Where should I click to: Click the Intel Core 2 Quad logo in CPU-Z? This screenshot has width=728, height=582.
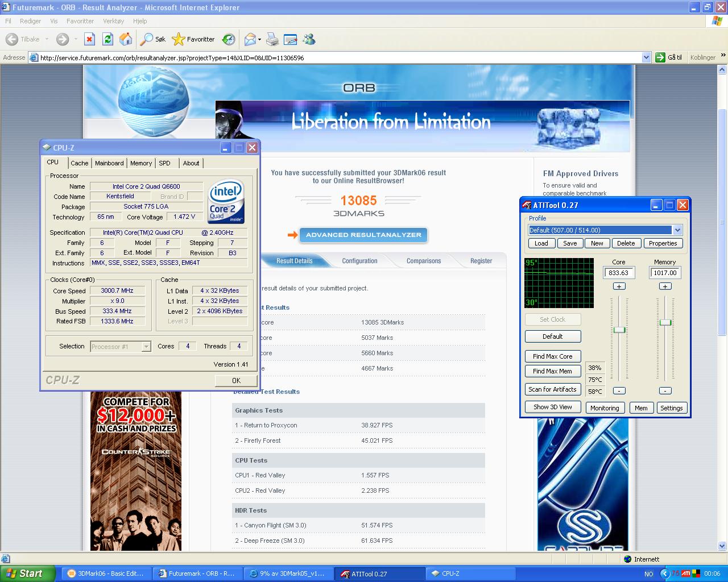pos(226,202)
